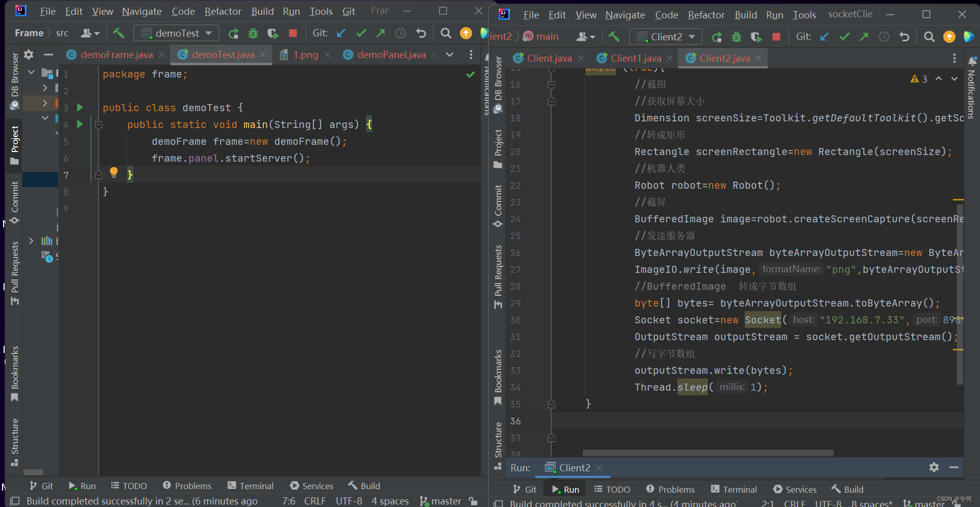Open project panel settings gear
Screen dimensions: 980x507
coord(29,54)
